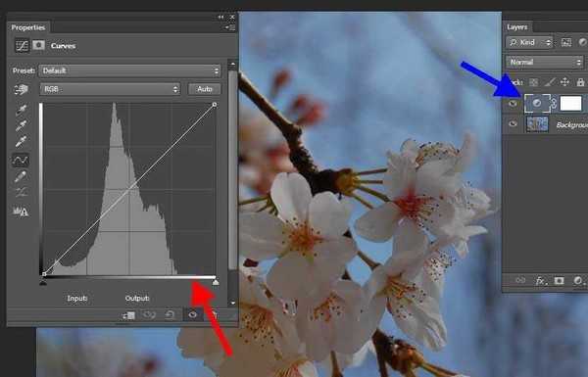Select the gray point eyedropper
Viewport: 588px width, 377px height.
[x=21, y=125]
